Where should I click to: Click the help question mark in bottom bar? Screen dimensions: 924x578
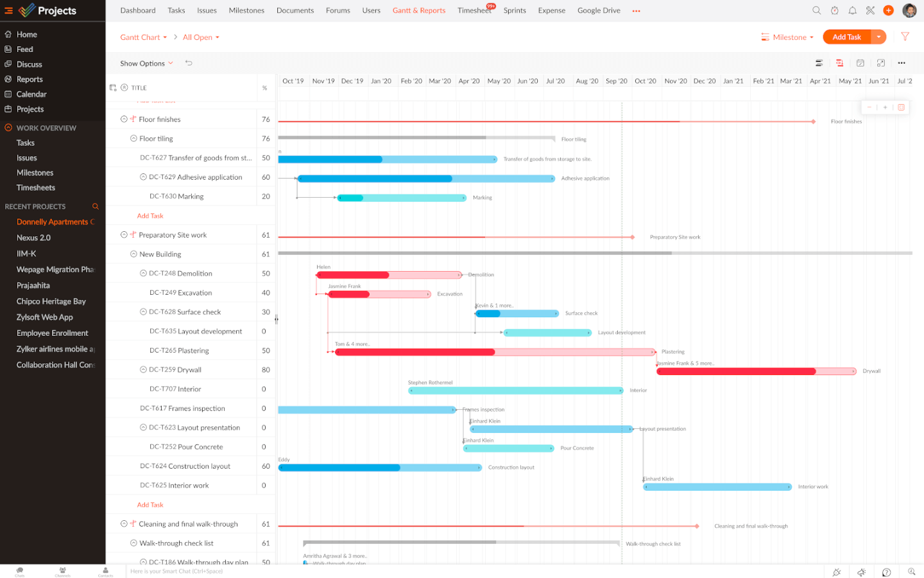pyautogui.click(x=886, y=572)
